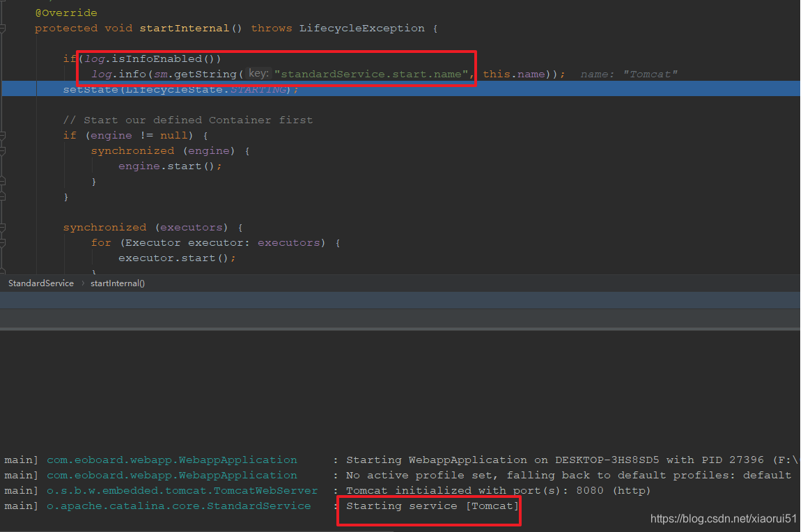803x532 pixels.
Task: Click sm.getString in the log.info line
Action: click(x=195, y=75)
